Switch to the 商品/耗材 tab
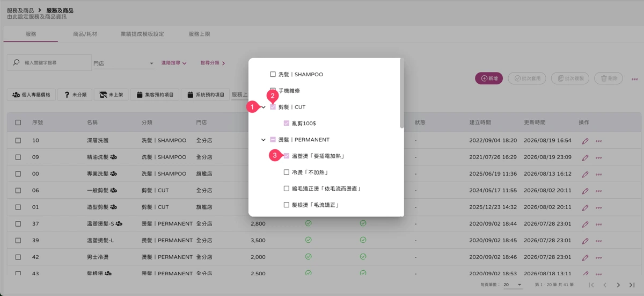The height and width of the screenshot is (296, 644). [x=85, y=34]
